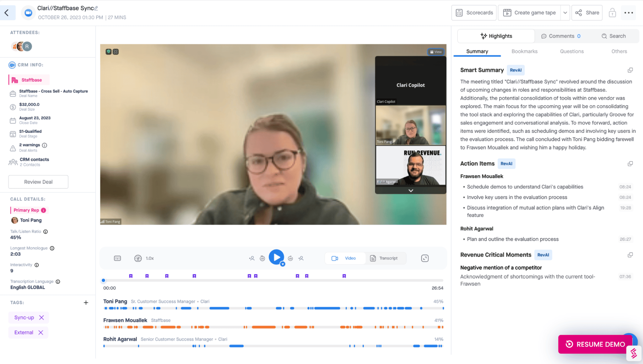This screenshot has height=364, width=643.
Task: Select Rohit Agarwal video thumbnail
Action: click(411, 165)
